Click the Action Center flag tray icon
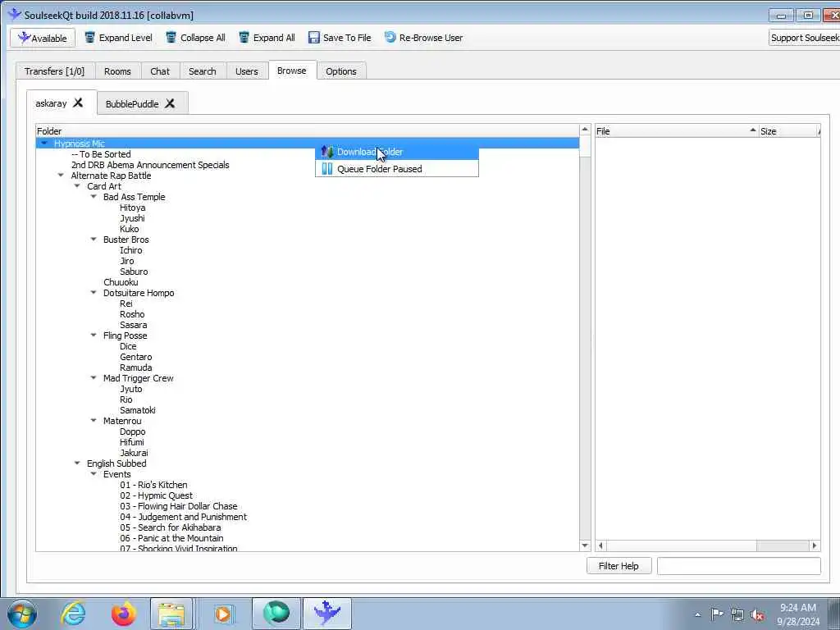This screenshot has height=630, width=840. pos(717,614)
